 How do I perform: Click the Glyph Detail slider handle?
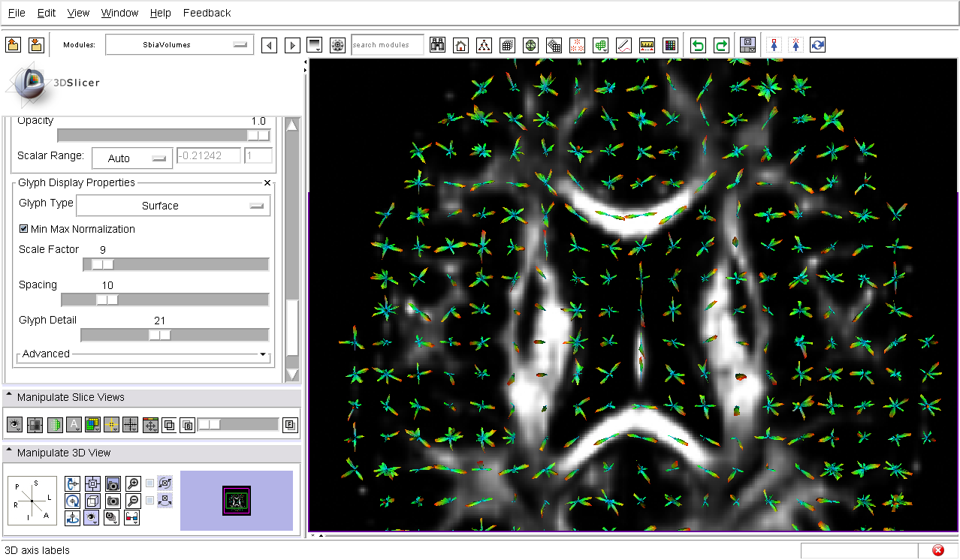pos(159,335)
